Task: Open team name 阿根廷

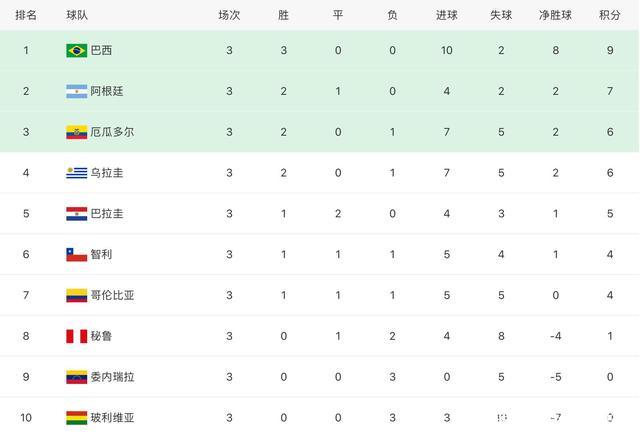Action: click(x=107, y=91)
